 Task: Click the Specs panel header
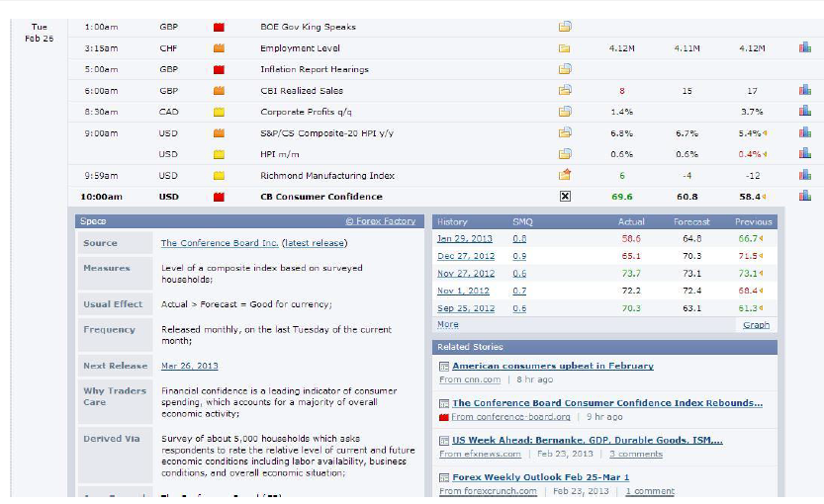click(x=249, y=221)
